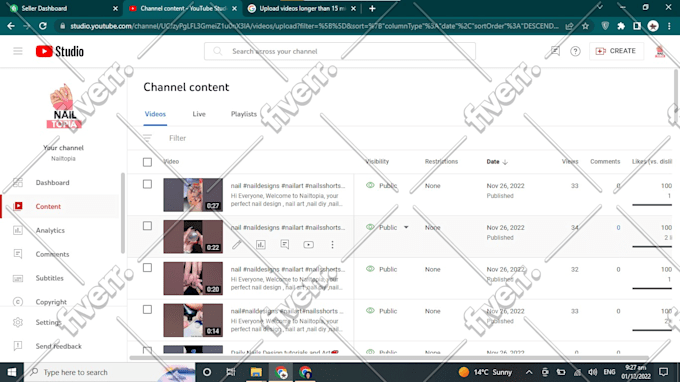
Task: Click the volume speaker icon in the system tray
Action: coord(592,372)
